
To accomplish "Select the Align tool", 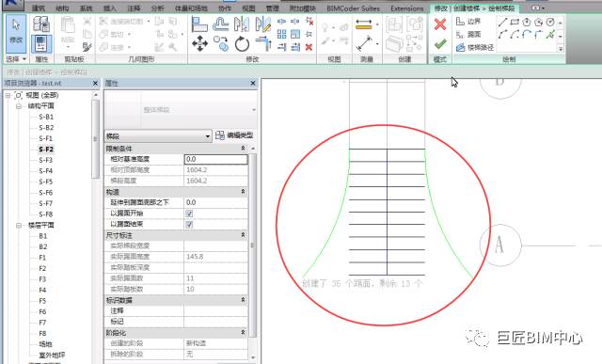I will [199, 24].
